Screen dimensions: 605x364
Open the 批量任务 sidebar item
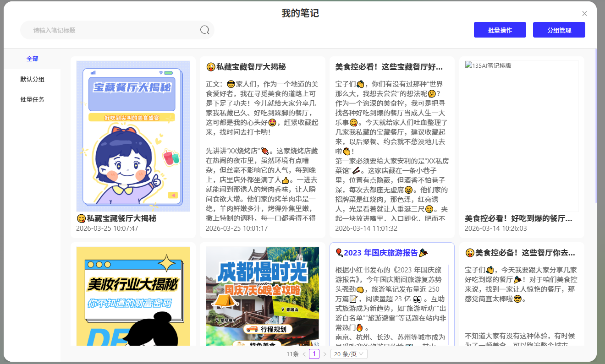32,99
